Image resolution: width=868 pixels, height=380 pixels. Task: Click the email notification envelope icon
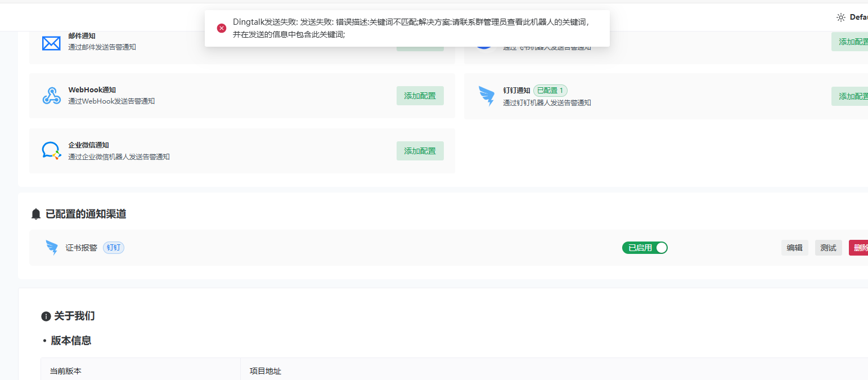[x=51, y=43]
